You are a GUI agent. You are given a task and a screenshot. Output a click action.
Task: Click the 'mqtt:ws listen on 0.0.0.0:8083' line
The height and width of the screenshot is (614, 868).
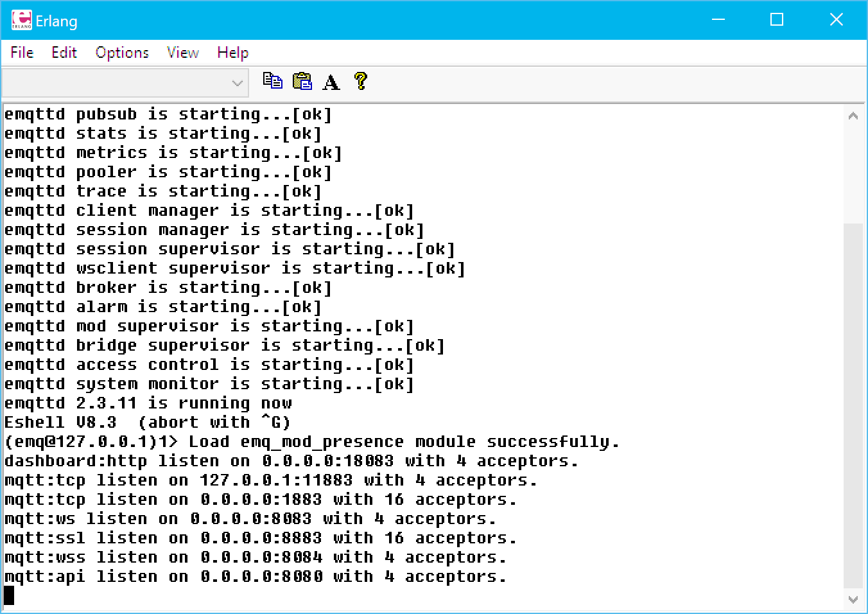point(250,519)
